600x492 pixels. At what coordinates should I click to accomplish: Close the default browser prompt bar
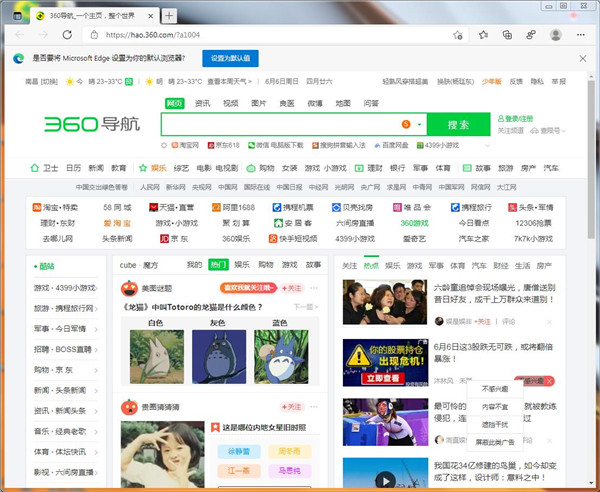[x=582, y=58]
